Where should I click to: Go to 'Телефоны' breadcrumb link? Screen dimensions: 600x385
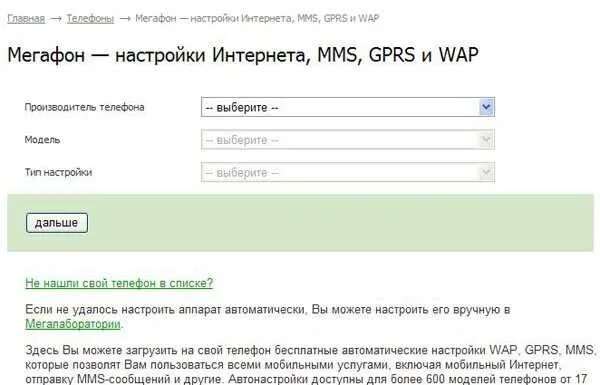click(x=90, y=18)
